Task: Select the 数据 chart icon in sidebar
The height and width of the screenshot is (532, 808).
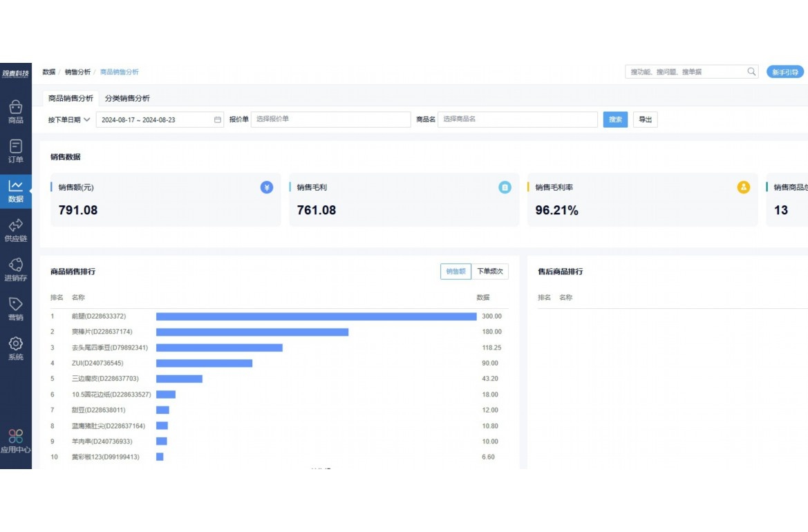Action: (15, 187)
